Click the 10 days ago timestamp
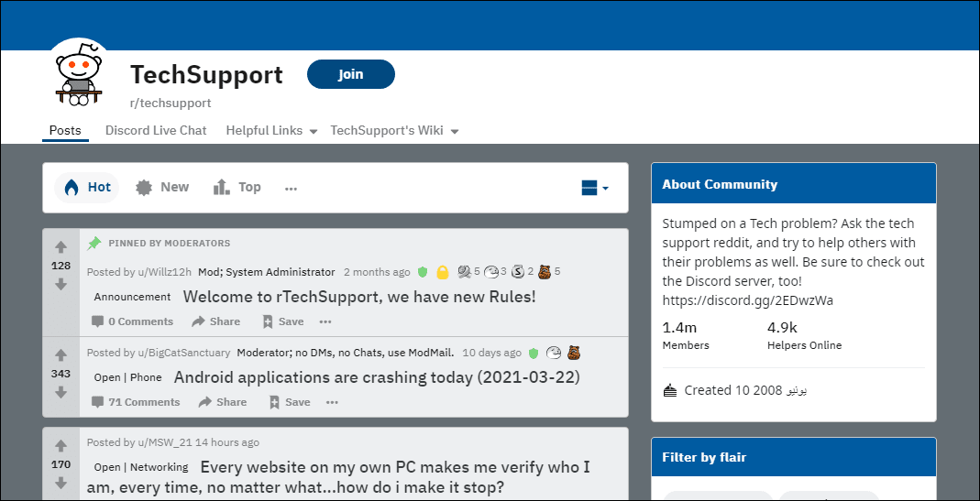 [491, 353]
